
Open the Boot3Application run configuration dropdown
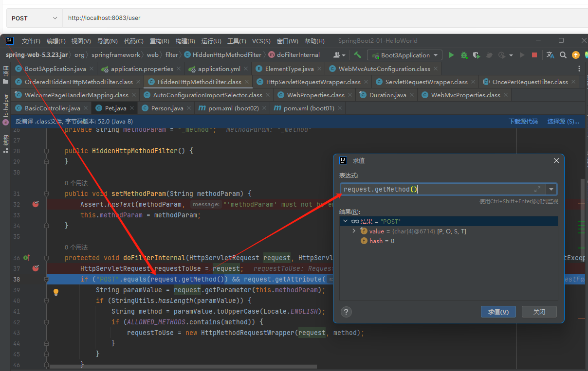click(404, 55)
